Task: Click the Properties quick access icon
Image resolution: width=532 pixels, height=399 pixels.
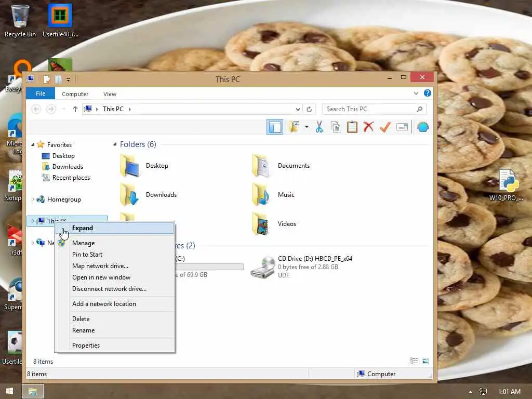Action: 47,79
